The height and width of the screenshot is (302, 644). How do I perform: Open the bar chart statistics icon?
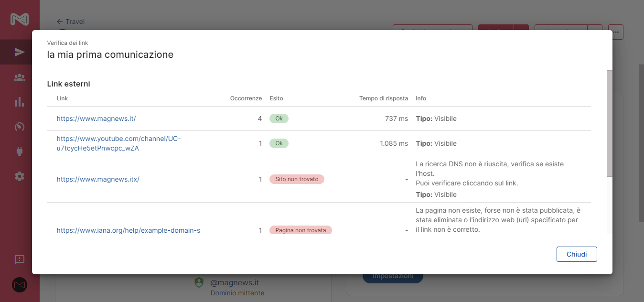coord(20,102)
